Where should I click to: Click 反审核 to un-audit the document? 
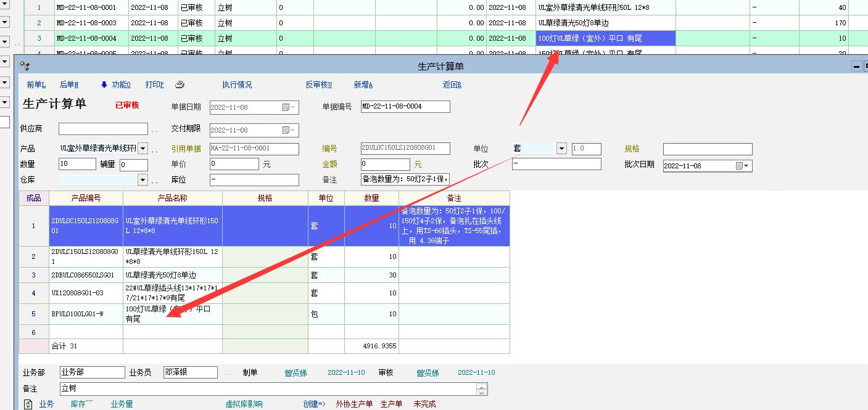318,85
